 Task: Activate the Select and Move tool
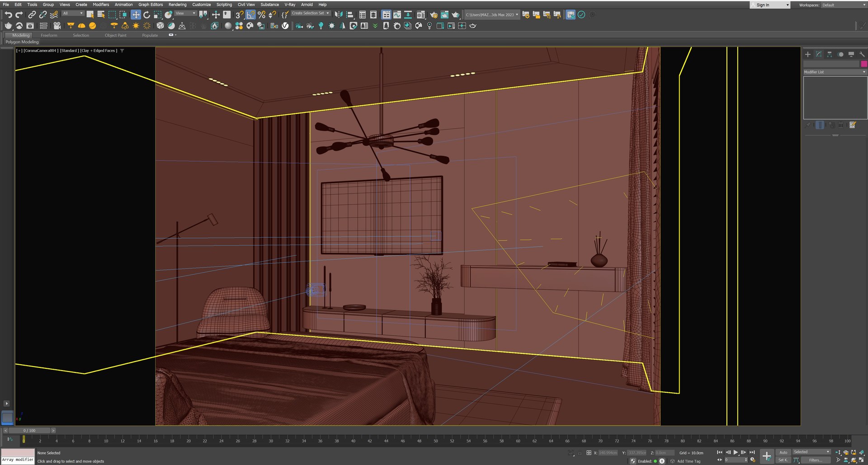pyautogui.click(x=136, y=15)
